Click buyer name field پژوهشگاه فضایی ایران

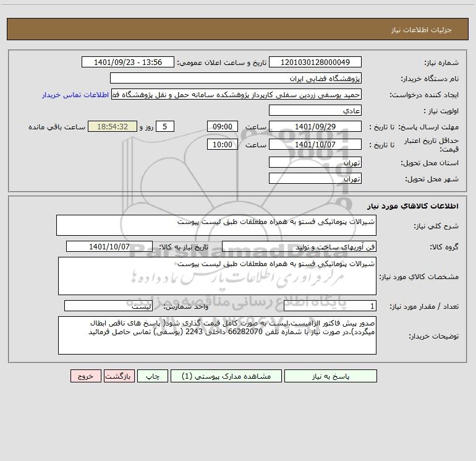click(236, 78)
